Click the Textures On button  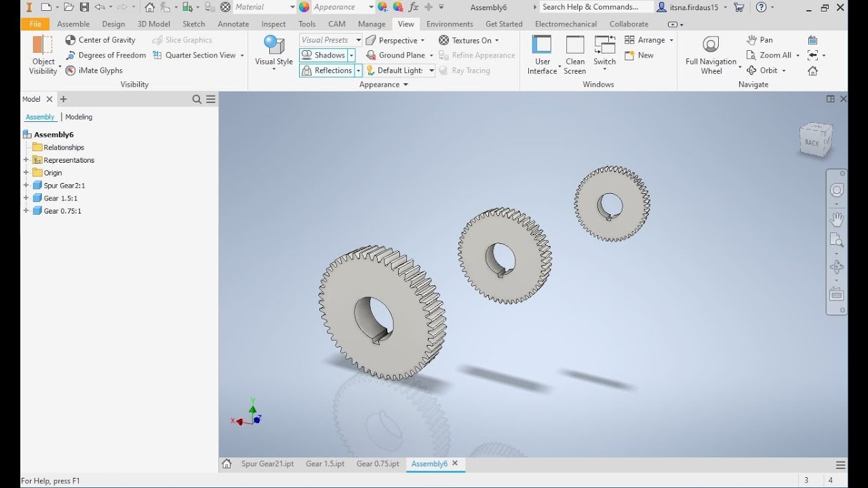pyautogui.click(x=465, y=40)
